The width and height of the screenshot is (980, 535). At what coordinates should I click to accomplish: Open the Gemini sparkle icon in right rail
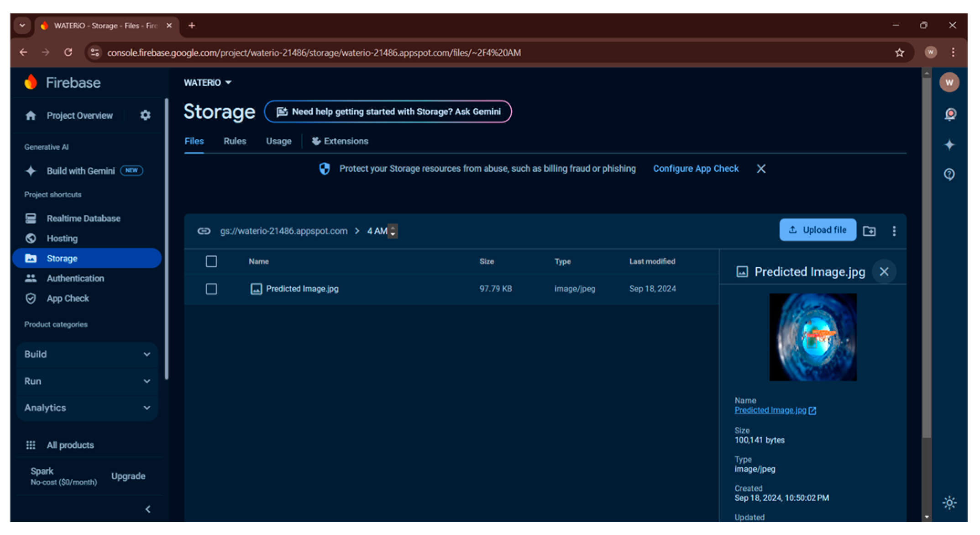949,145
